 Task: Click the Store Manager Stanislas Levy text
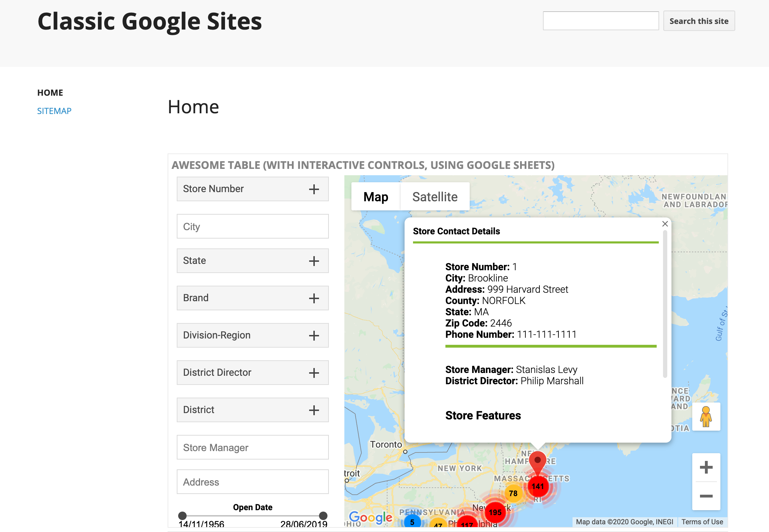511,369
